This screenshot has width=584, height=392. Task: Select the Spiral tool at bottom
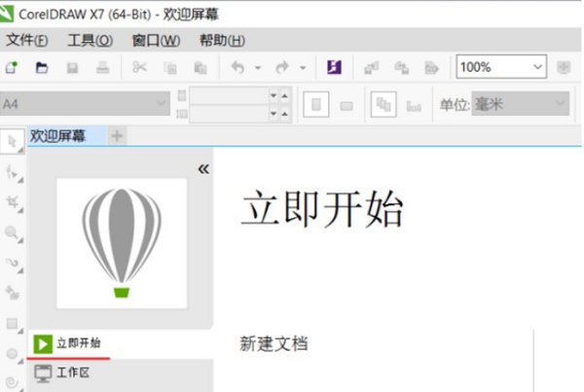[x=13, y=382]
